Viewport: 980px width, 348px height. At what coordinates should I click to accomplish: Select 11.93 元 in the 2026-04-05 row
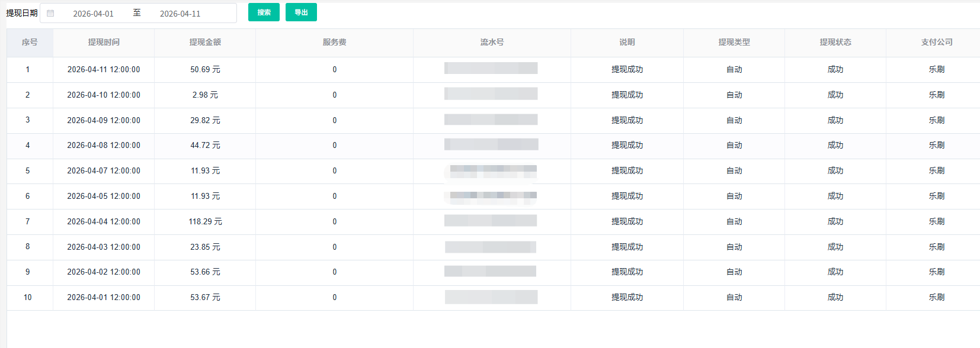(x=205, y=196)
